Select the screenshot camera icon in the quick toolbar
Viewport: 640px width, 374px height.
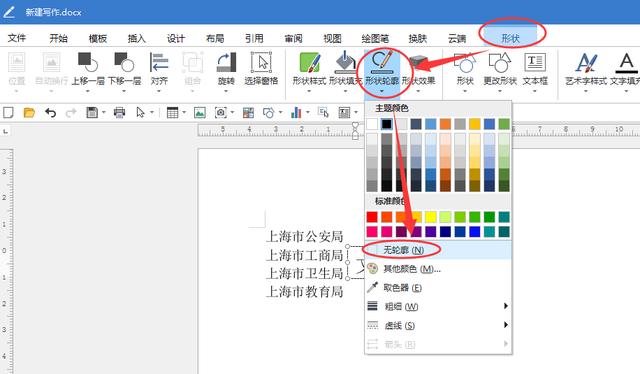(x=220, y=112)
